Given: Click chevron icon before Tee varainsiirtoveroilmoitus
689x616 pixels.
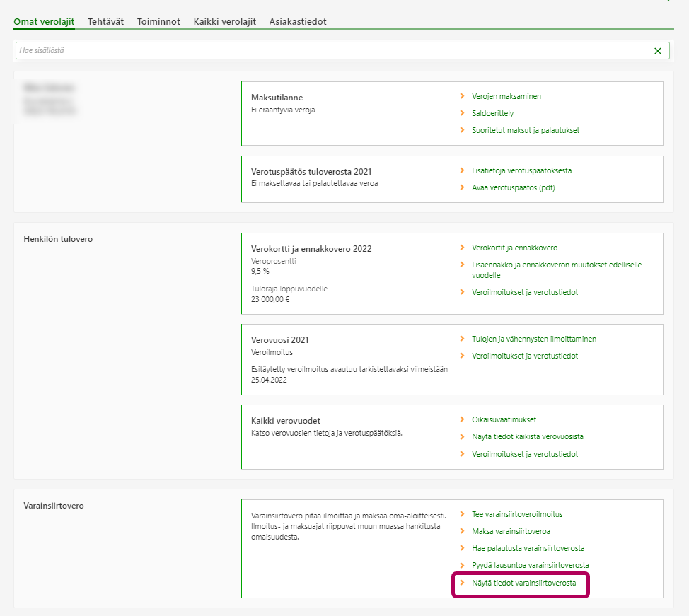Looking at the screenshot, I should point(462,514).
